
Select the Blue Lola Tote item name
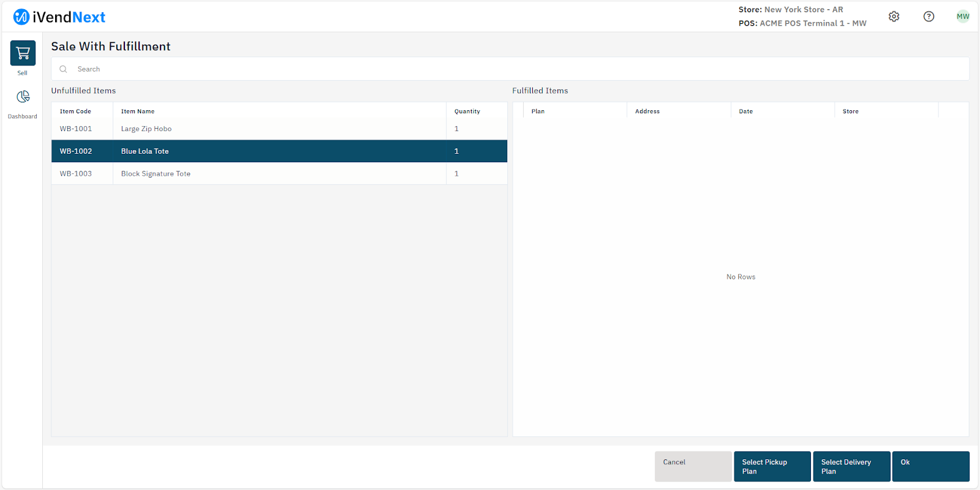[145, 151]
